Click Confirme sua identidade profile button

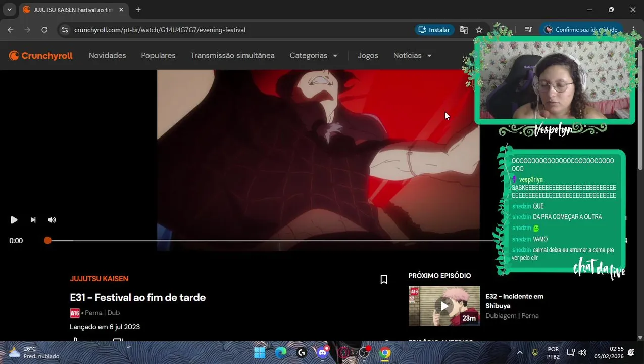pos(581,30)
